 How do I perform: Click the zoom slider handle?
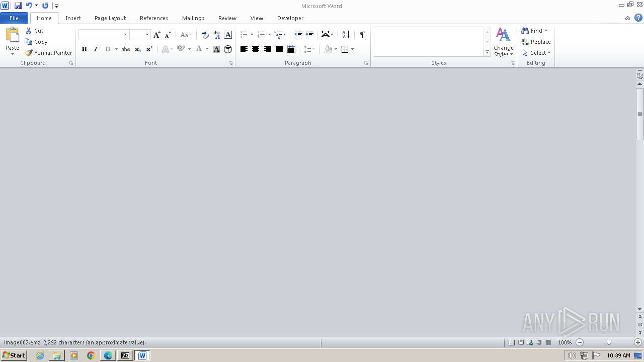click(x=609, y=342)
